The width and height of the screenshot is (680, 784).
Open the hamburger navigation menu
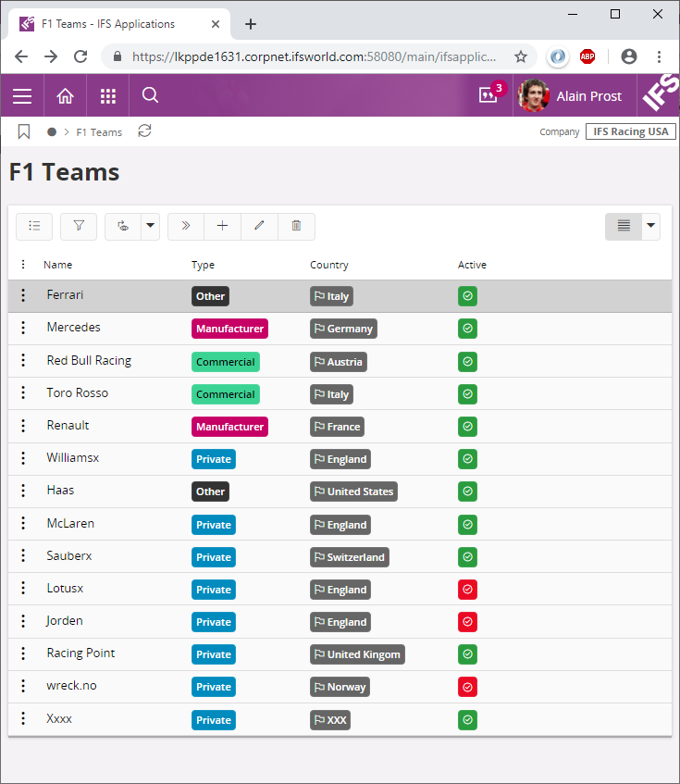pyautogui.click(x=22, y=96)
